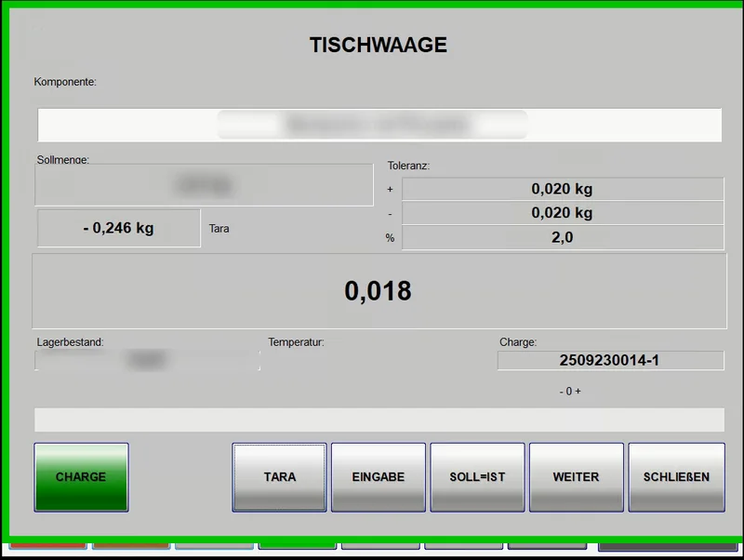
Task: Select the Charge number 2509230014-1
Action: pos(611,361)
